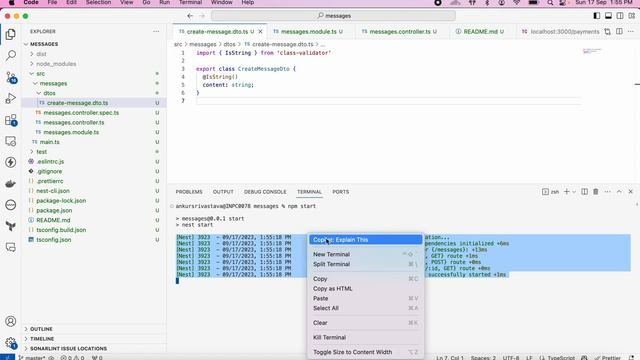Choose Split Terminal in context menu

tap(365, 264)
